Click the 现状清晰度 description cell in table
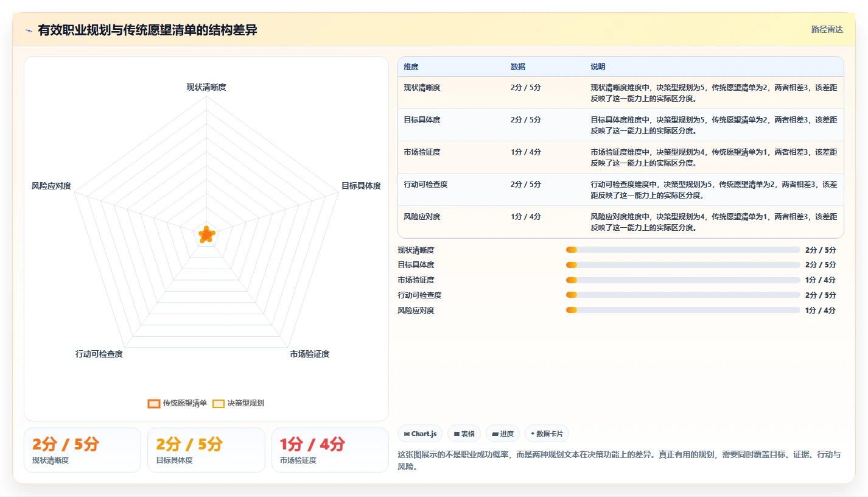868x497 pixels. (x=713, y=93)
